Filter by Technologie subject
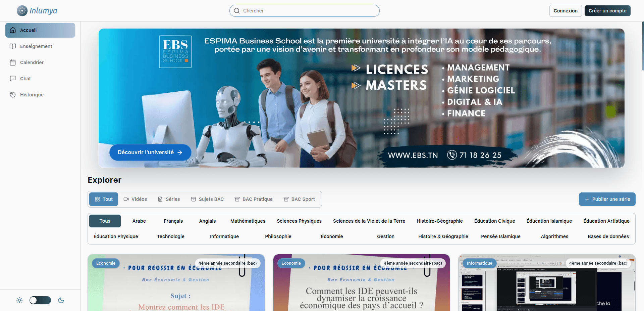Screen dimensions: 644x311 pos(171,236)
